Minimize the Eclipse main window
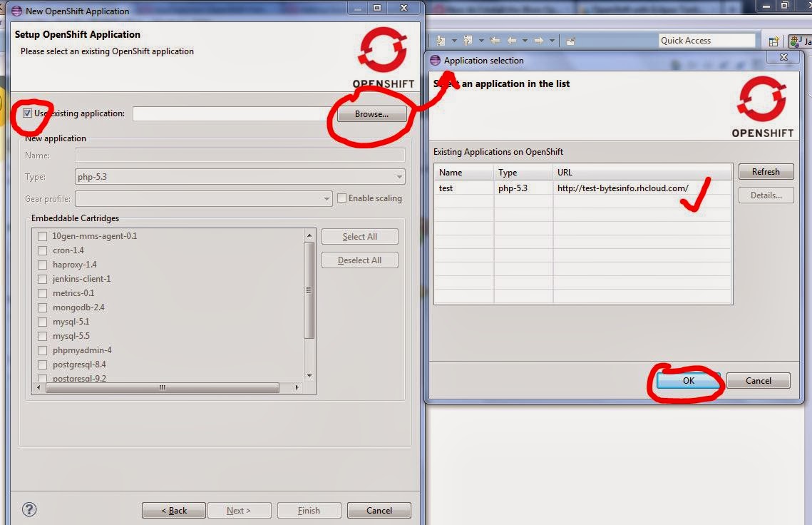The width and height of the screenshot is (812, 525). pos(767,6)
